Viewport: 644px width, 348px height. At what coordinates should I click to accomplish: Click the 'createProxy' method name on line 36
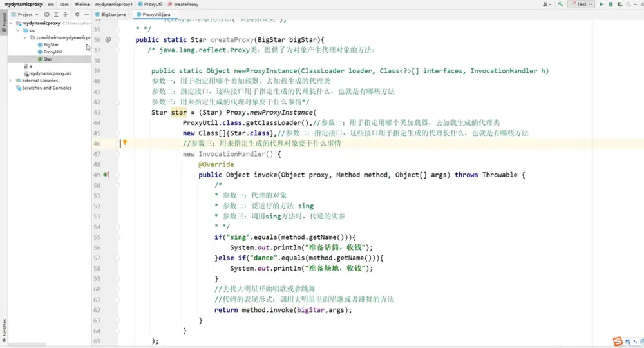tap(232, 40)
